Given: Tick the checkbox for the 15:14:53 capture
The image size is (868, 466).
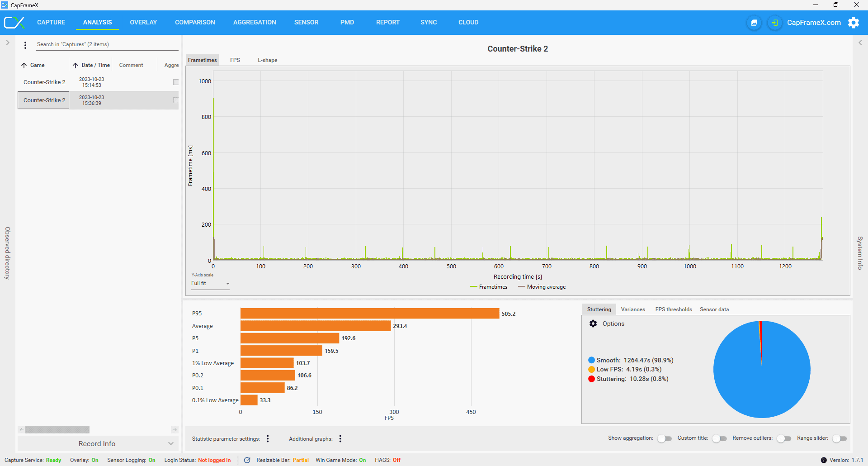Looking at the screenshot, I should pyautogui.click(x=176, y=82).
